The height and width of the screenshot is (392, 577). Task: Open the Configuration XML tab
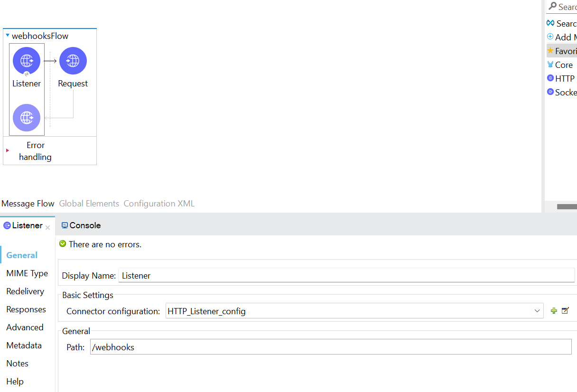[159, 203]
